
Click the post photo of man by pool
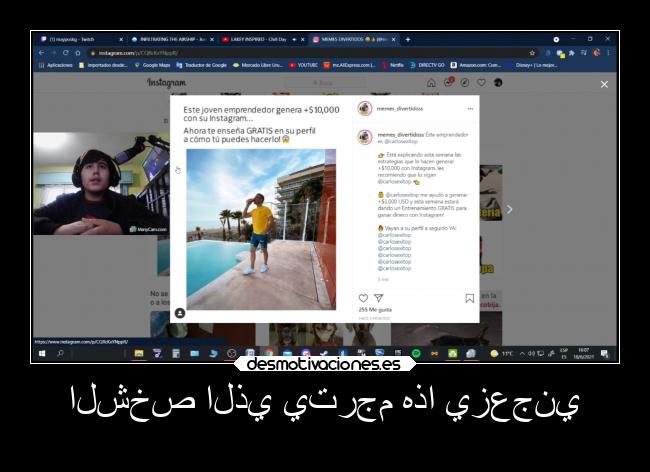click(261, 230)
